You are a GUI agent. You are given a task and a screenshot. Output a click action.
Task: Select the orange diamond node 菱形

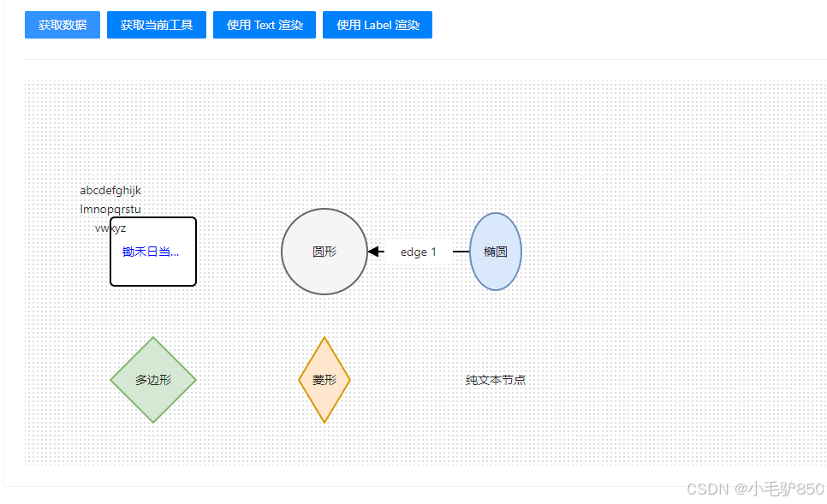(324, 380)
